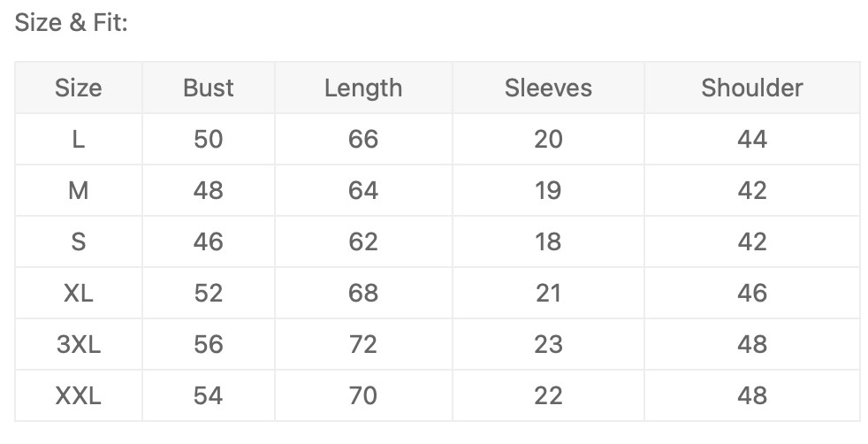Select the M size row label

point(79,190)
